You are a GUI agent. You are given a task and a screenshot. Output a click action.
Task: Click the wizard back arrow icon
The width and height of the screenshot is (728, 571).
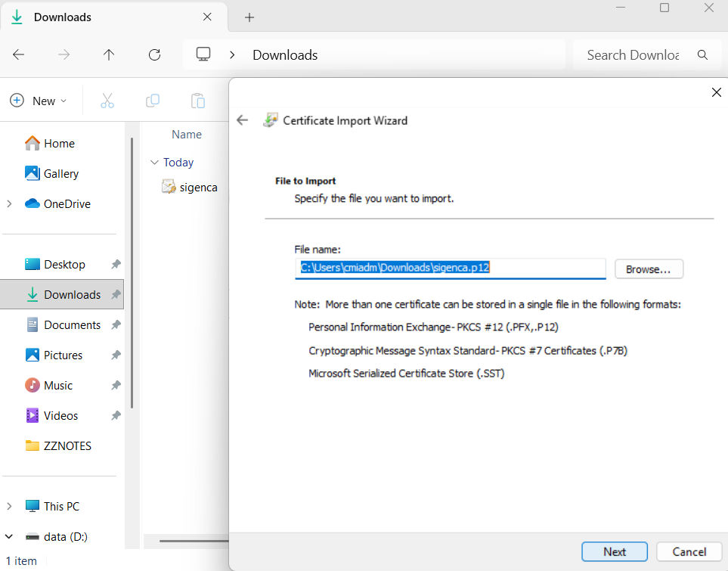coord(243,120)
